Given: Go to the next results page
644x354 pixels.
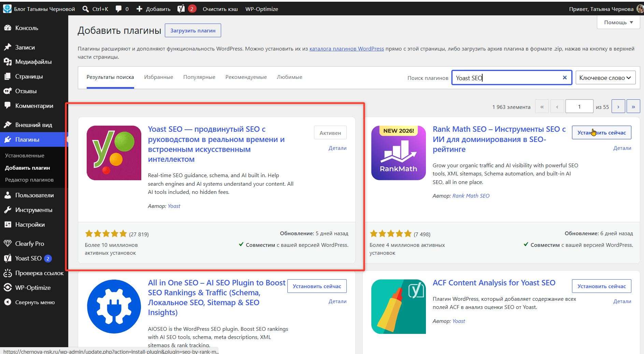Looking at the screenshot, I should coord(618,107).
